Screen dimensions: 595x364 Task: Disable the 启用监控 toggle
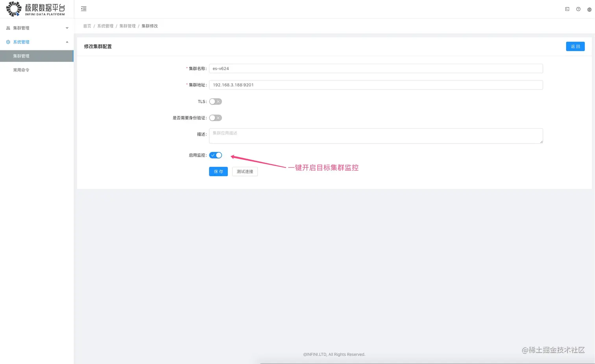[215, 155]
